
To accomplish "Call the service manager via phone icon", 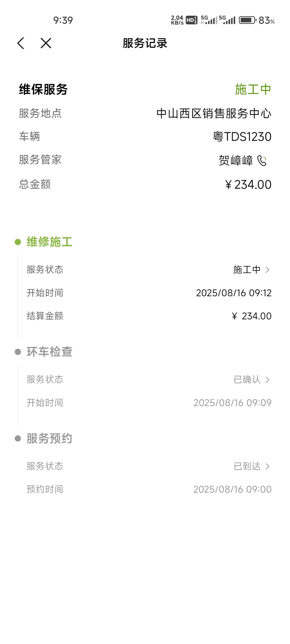I will 262,160.
